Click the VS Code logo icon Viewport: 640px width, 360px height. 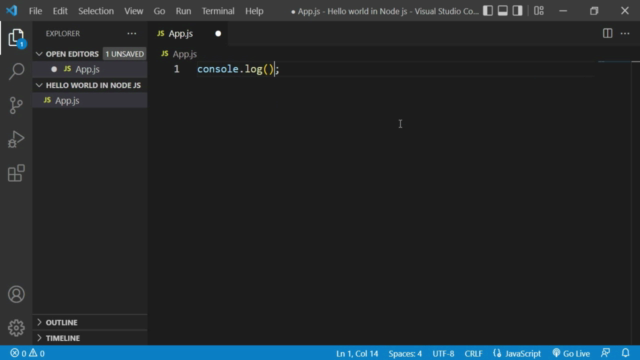click(11, 11)
